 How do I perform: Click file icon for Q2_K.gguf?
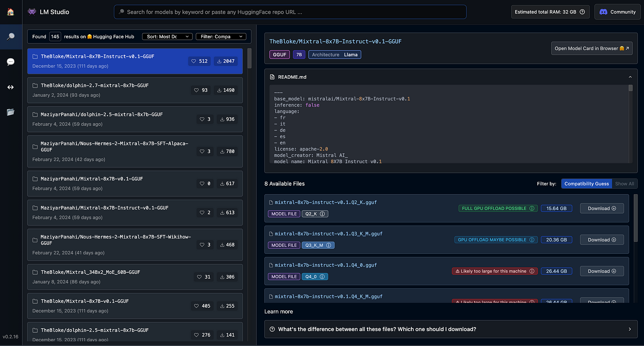tap(271, 203)
